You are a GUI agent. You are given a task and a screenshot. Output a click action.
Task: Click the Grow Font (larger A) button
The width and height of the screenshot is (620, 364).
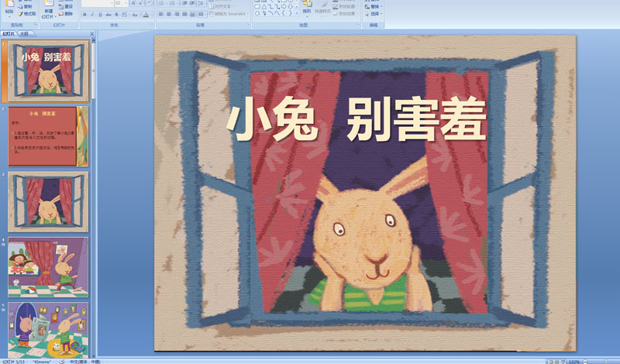click(x=133, y=3)
